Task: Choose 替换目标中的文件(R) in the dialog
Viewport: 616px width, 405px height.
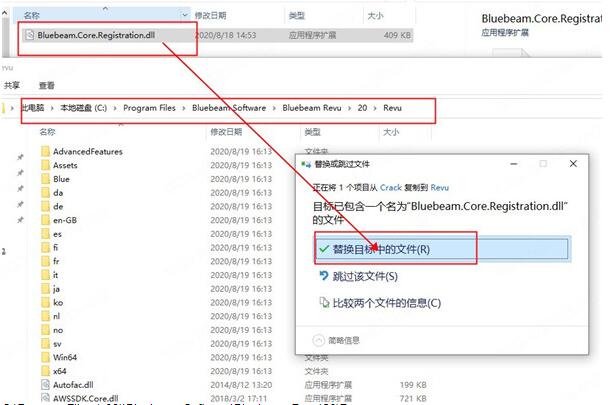Action: point(442,249)
